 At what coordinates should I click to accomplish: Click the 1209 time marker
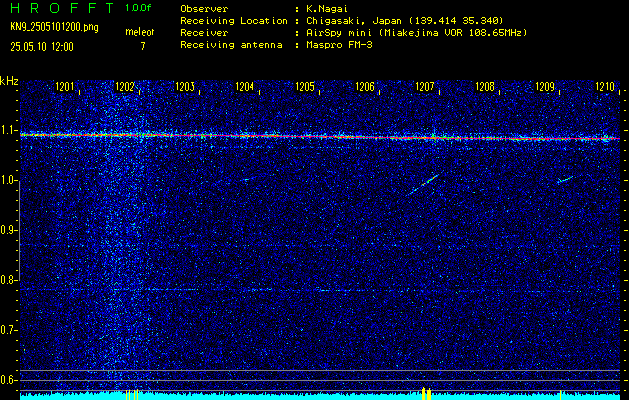(545, 86)
